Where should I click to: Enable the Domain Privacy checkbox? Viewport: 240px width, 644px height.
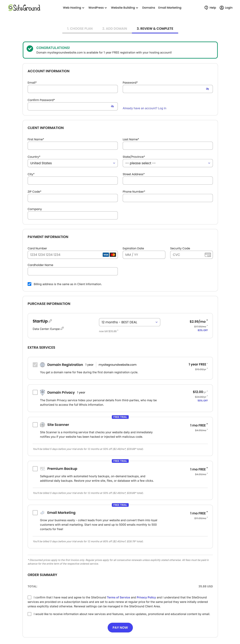click(35, 392)
